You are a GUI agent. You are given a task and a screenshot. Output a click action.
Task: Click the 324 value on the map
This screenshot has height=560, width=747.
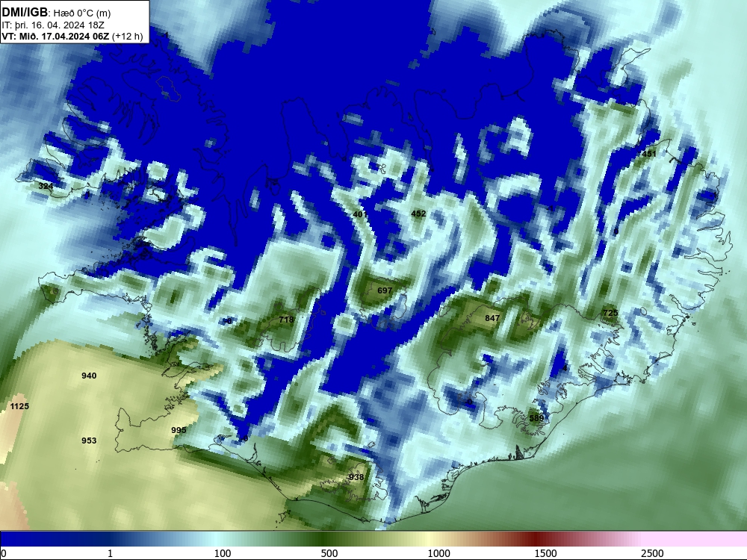(46, 186)
